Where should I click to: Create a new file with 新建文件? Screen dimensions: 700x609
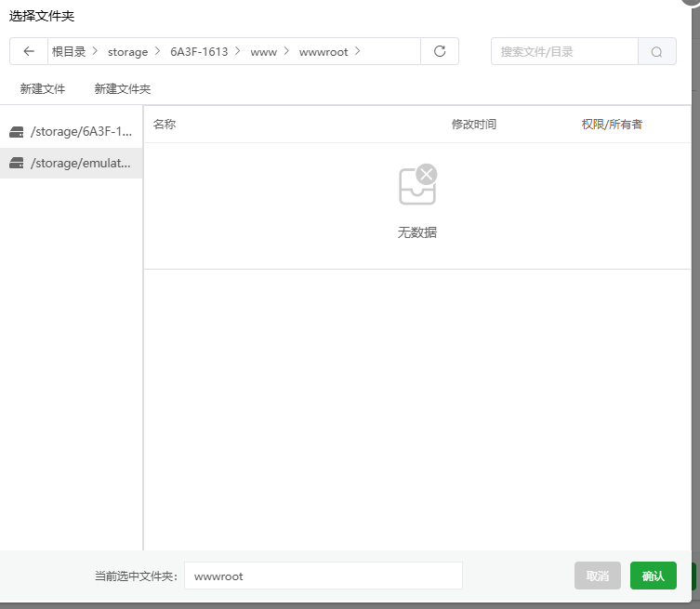click(x=43, y=89)
